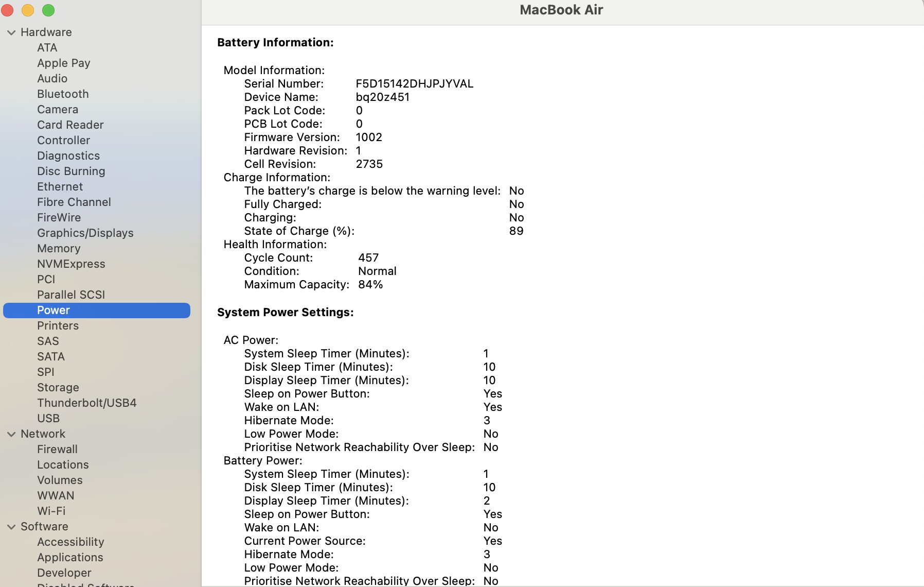The height and width of the screenshot is (587, 924).
Task: Collapse the Network section chevron
Action: [x=11, y=434]
